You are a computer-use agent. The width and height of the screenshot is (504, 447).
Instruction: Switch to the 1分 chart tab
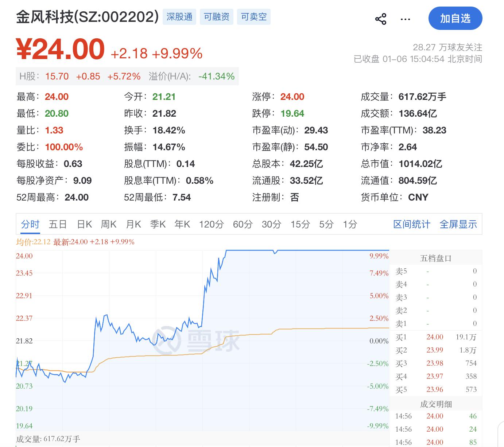[350, 224]
